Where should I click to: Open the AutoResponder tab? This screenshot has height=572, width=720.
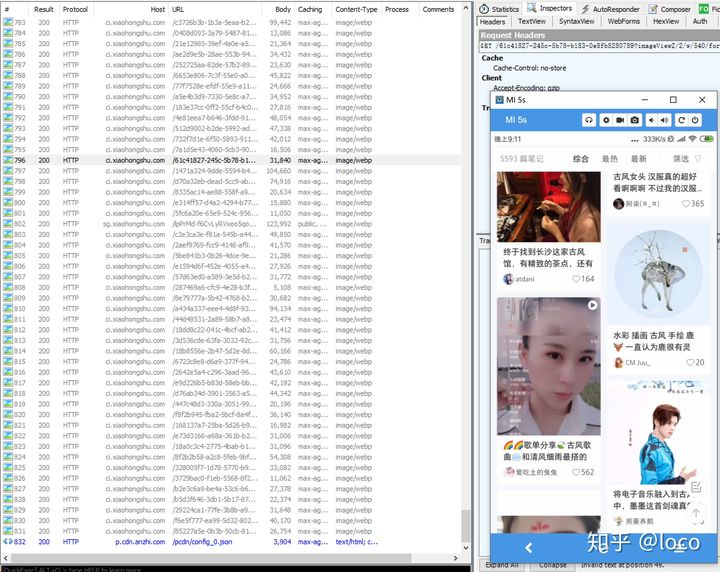pyautogui.click(x=610, y=9)
